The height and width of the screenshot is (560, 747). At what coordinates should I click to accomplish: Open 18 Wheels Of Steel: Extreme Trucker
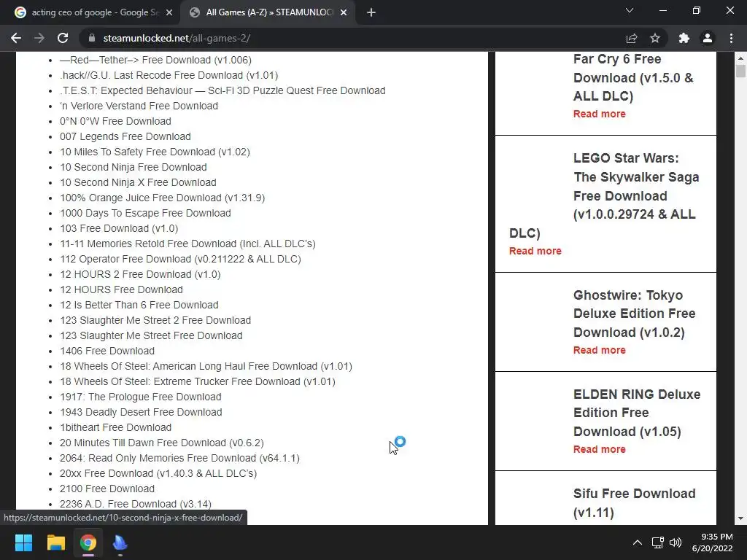198,381
